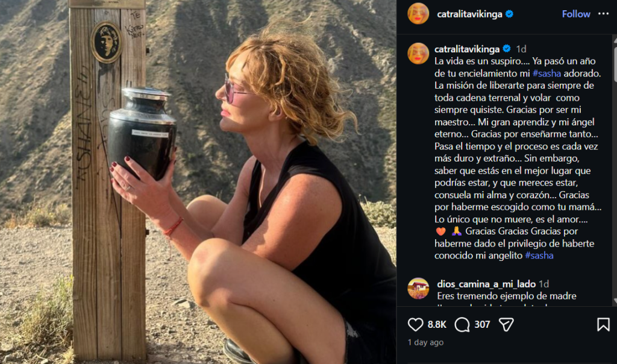View the 8.8K likes list
617x364 pixels.
click(437, 325)
